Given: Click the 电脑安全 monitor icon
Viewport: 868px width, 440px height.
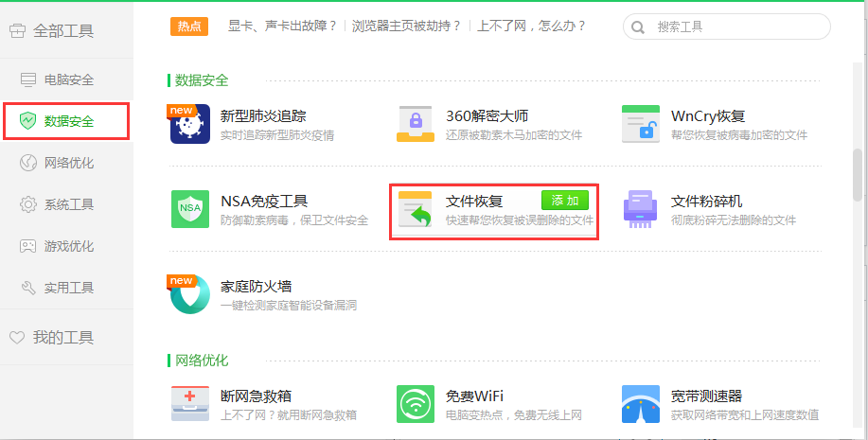Looking at the screenshot, I should tap(27, 79).
